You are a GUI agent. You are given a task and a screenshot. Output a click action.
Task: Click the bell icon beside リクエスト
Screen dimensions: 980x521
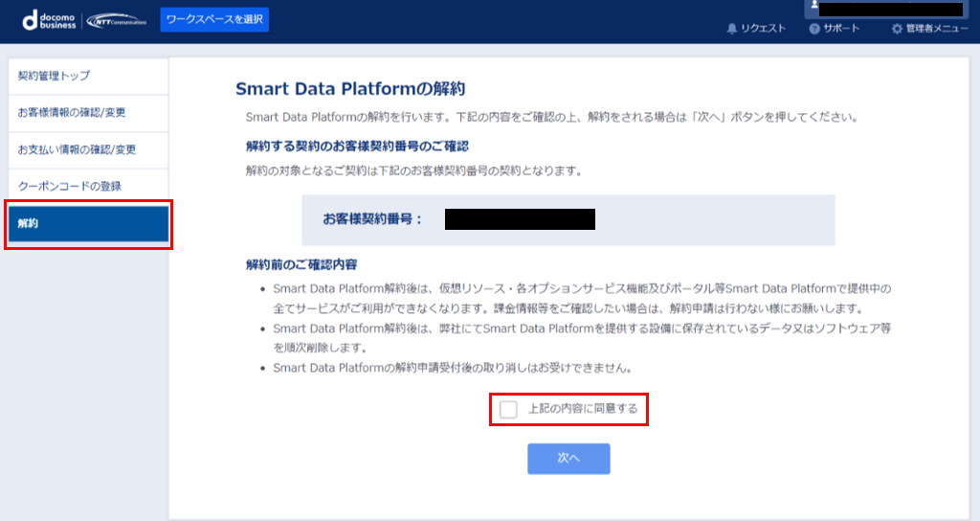tap(732, 29)
